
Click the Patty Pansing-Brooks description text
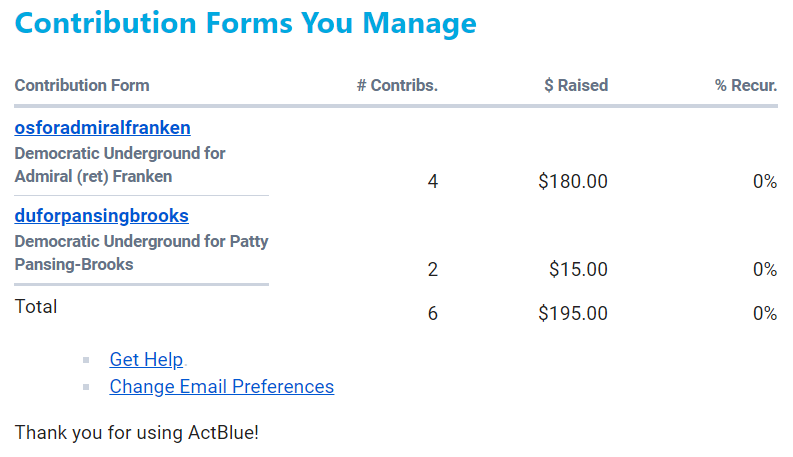coord(141,253)
